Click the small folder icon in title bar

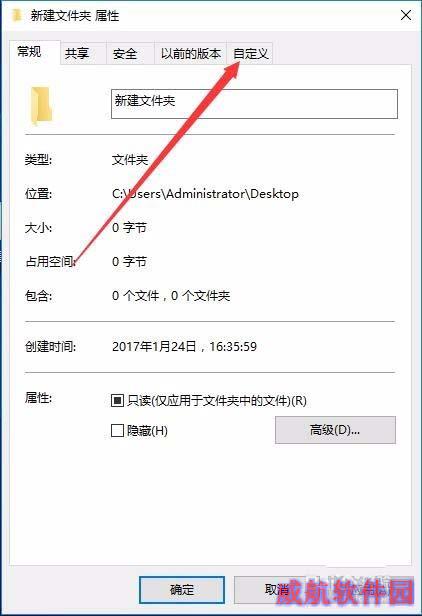(x=17, y=15)
